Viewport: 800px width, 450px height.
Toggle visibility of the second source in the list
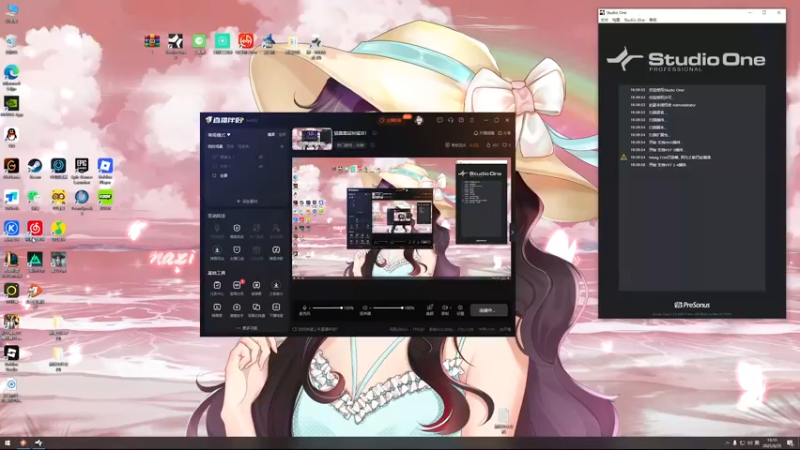click(261, 166)
